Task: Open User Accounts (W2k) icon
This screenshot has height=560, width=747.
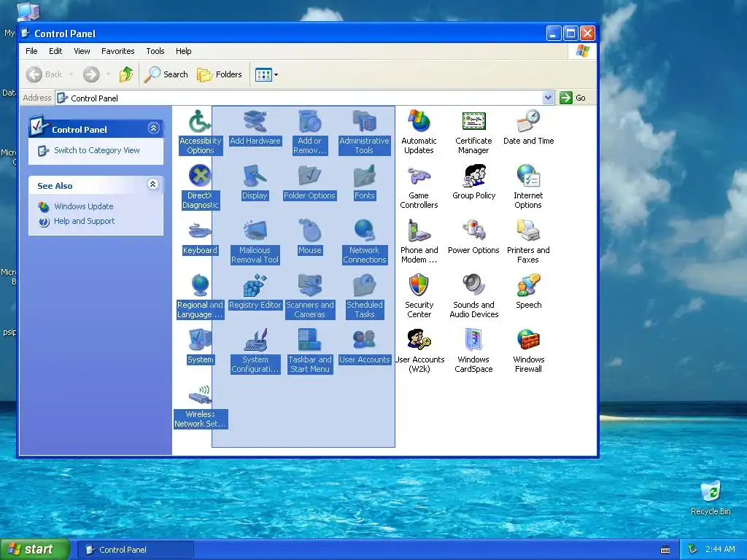Action: tap(419, 341)
